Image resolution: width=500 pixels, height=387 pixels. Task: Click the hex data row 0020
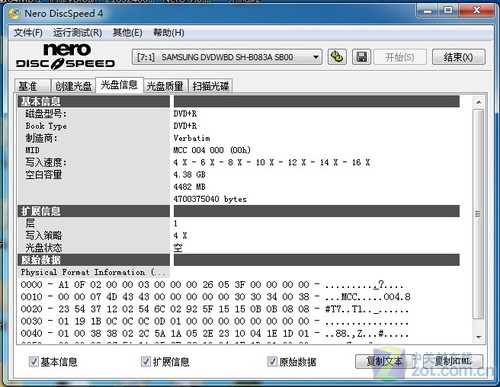[x=214, y=309]
